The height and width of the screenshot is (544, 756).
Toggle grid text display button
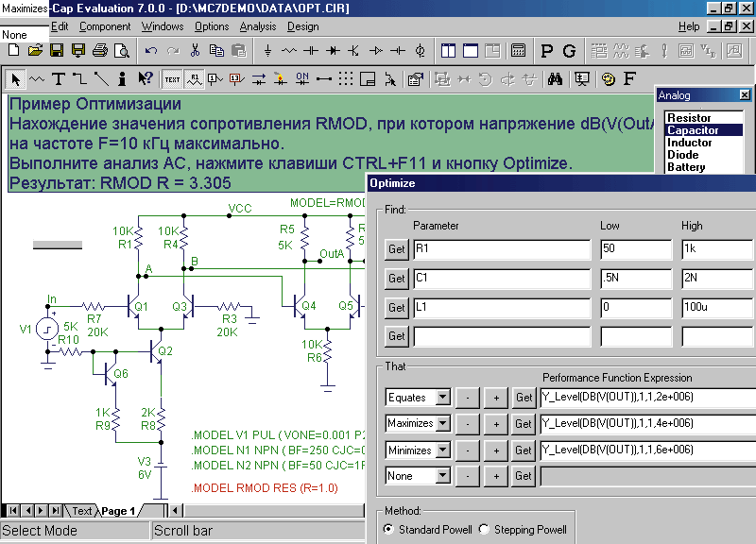click(x=172, y=79)
